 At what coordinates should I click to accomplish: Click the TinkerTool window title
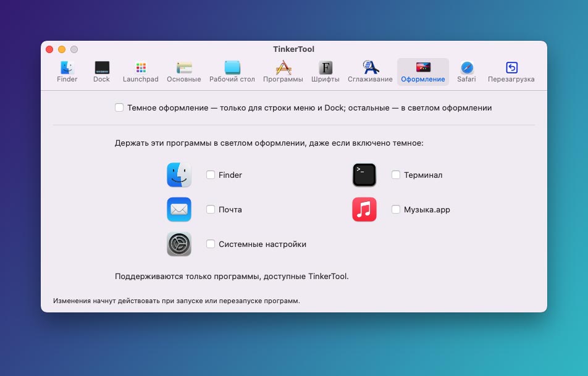pos(293,49)
